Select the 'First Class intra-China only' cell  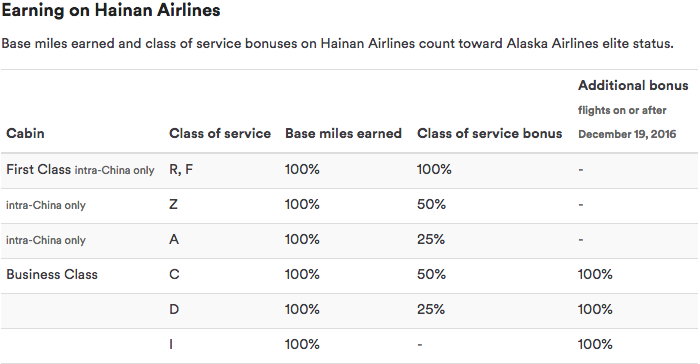tap(80, 170)
